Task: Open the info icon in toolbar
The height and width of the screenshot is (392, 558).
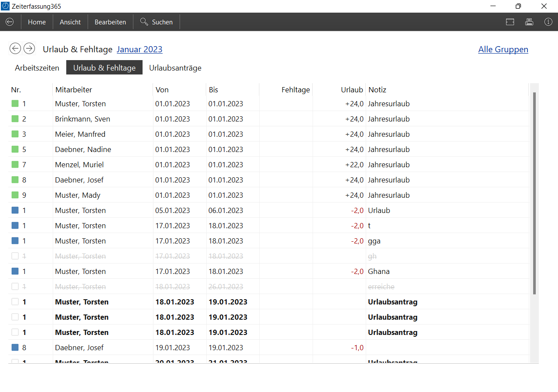Action: click(x=548, y=22)
